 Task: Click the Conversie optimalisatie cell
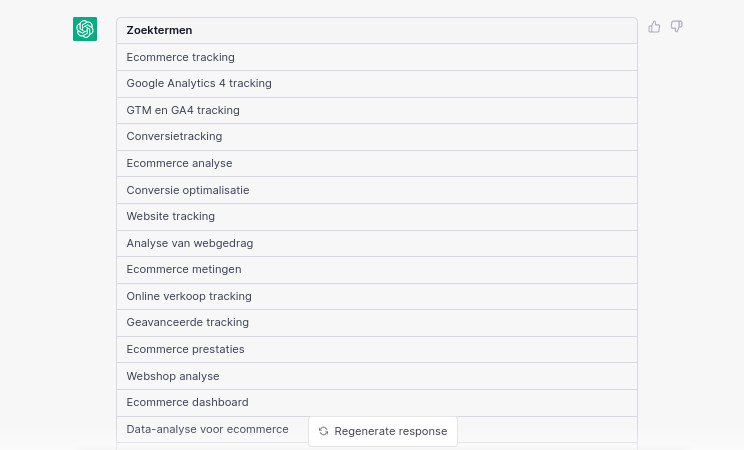377,190
